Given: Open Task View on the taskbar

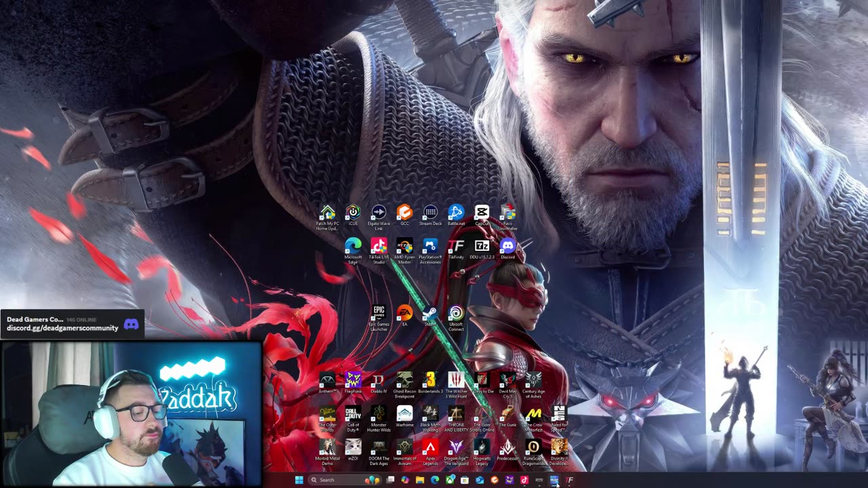Looking at the screenshot, I should click(x=390, y=480).
